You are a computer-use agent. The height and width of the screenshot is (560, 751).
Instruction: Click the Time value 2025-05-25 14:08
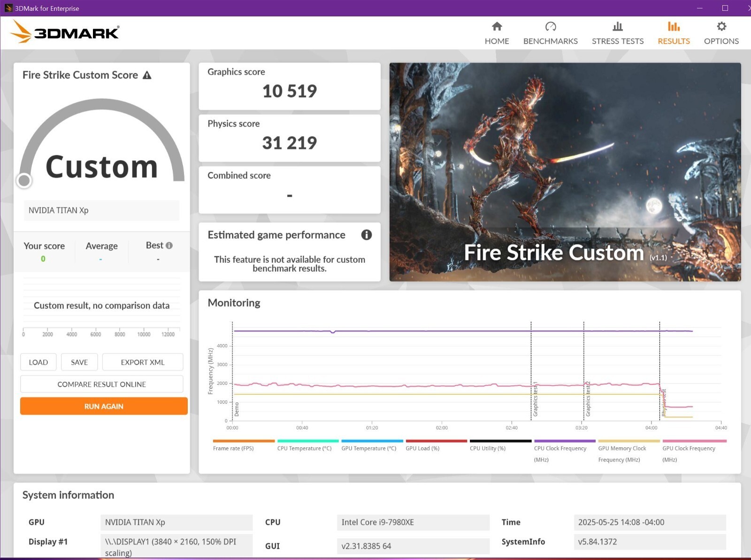tap(650, 522)
